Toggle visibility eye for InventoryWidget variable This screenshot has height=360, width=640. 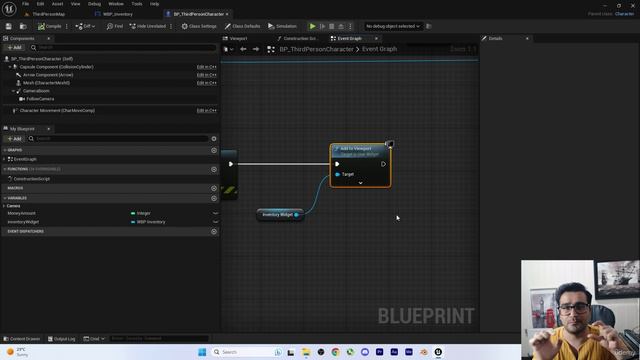coord(215,222)
